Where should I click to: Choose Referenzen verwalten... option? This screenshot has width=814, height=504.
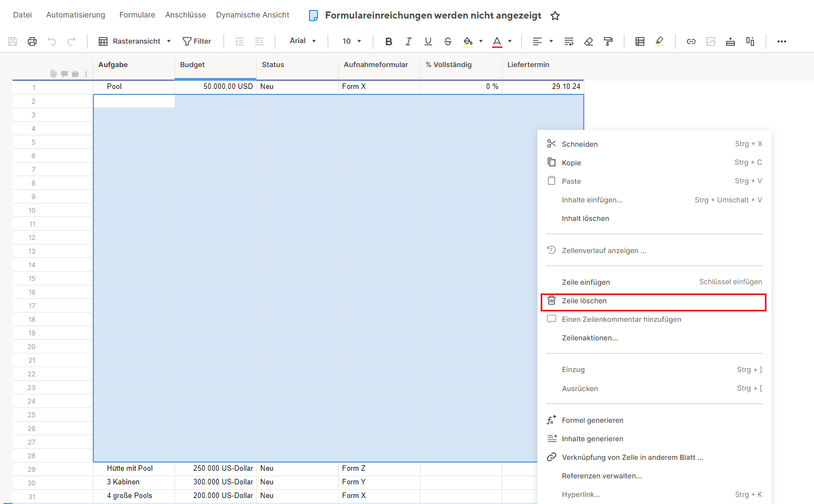655,476
